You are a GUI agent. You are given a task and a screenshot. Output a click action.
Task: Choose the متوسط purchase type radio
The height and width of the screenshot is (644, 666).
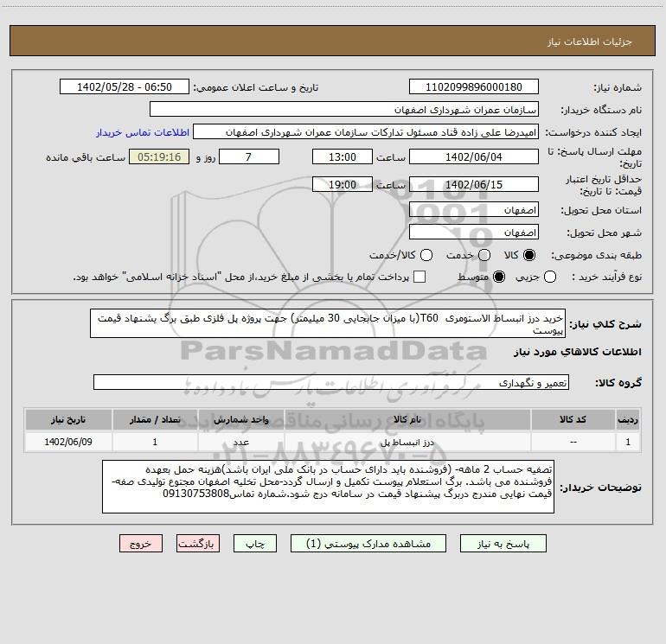pyautogui.click(x=499, y=277)
